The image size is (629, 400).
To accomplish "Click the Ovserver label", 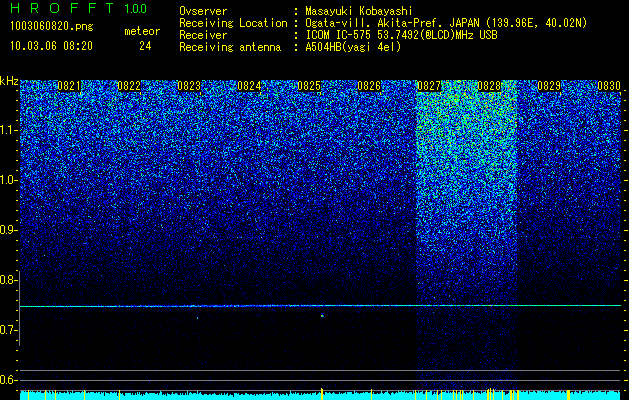I will click(203, 11).
